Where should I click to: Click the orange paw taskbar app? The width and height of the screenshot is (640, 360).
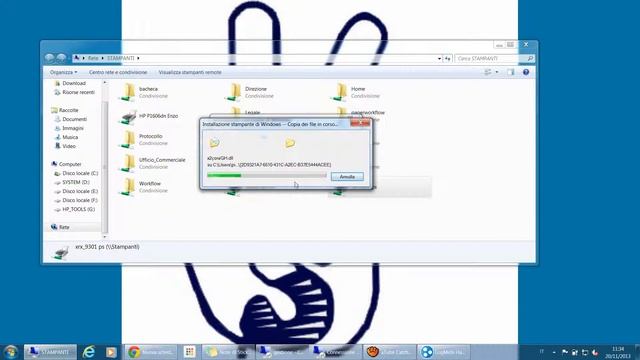389,352
